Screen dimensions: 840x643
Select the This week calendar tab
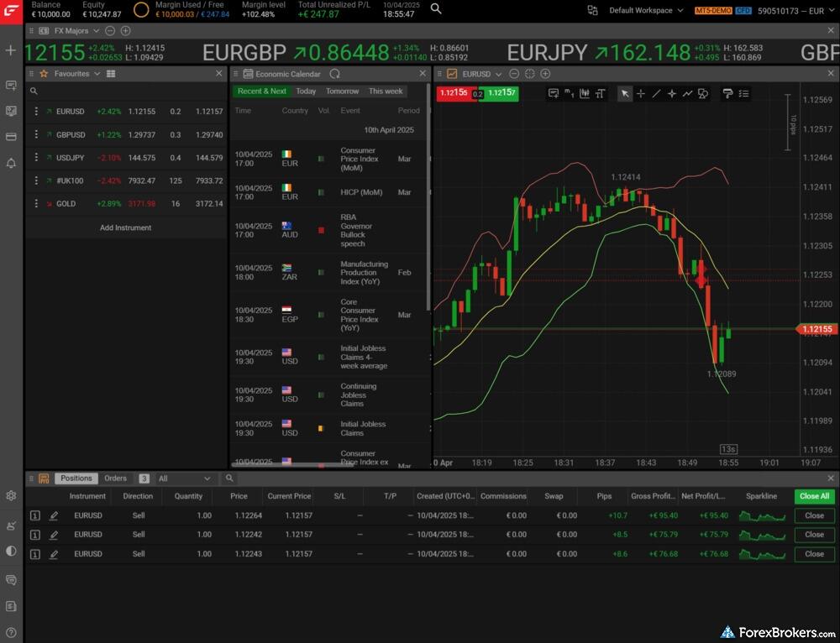point(386,91)
